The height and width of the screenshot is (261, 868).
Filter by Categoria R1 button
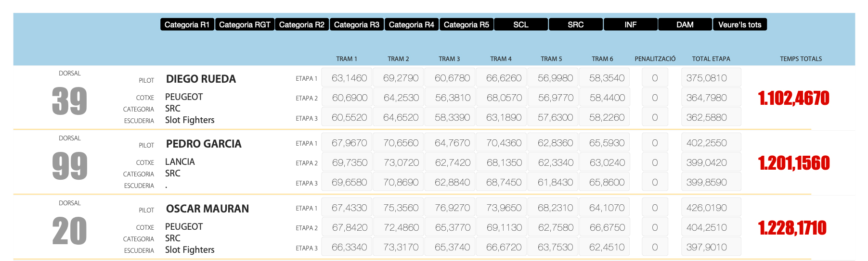pyautogui.click(x=187, y=25)
